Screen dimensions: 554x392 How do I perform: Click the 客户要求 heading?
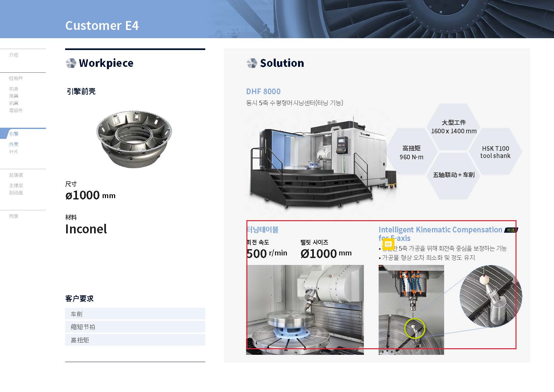(x=79, y=299)
